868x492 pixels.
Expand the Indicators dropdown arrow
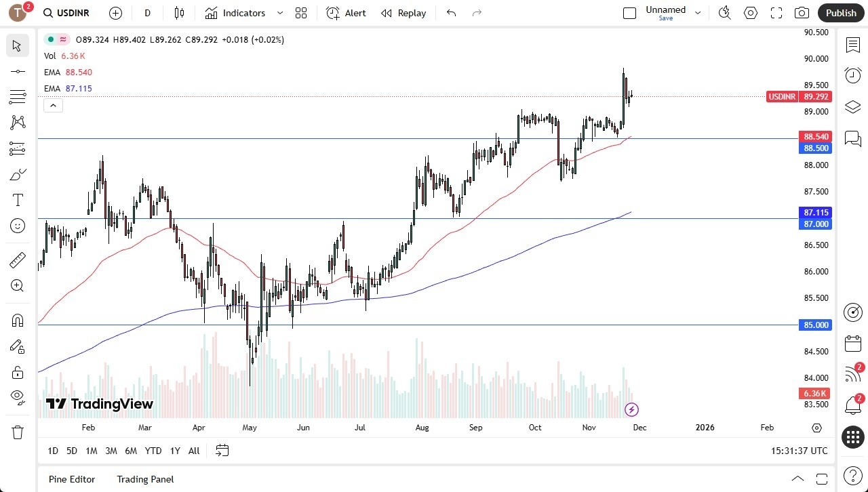[x=279, y=13]
